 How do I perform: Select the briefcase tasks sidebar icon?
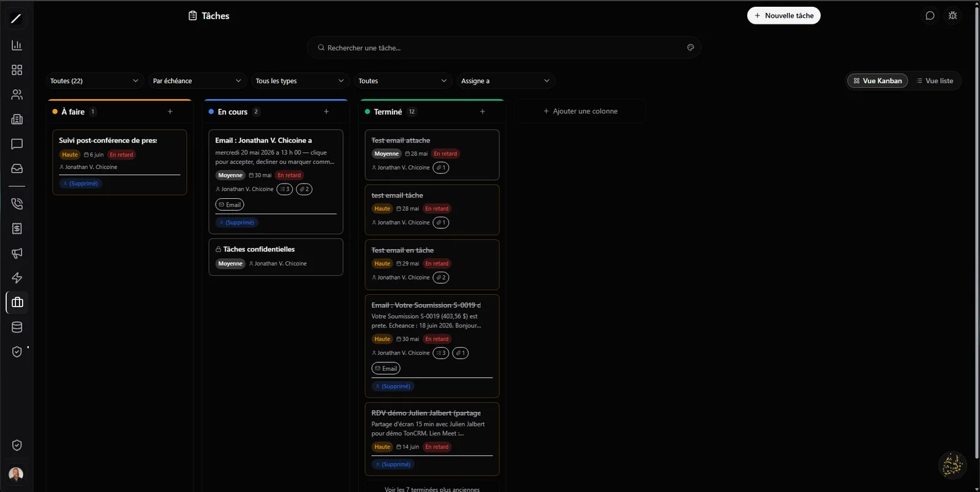17,302
